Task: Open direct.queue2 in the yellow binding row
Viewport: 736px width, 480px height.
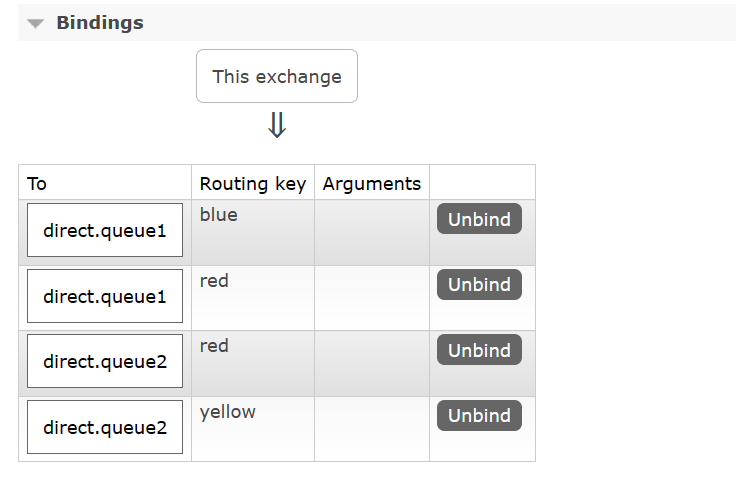Action: pyautogui.click(x=105, y=427)
